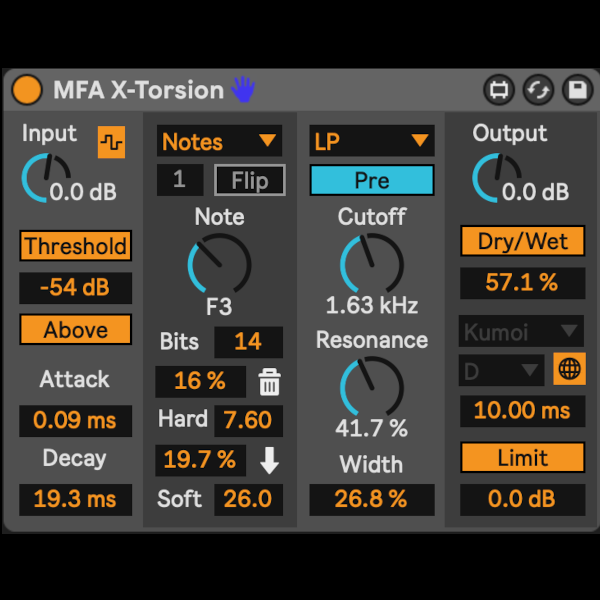Click the save preset floppy icon
The image size is (600, 600).
tap(578, 90)
